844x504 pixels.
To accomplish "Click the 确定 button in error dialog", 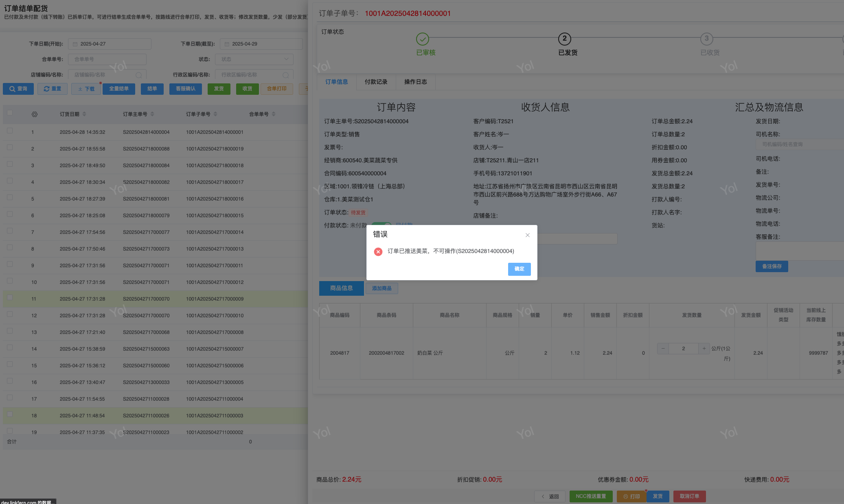I will click(519, 269).
